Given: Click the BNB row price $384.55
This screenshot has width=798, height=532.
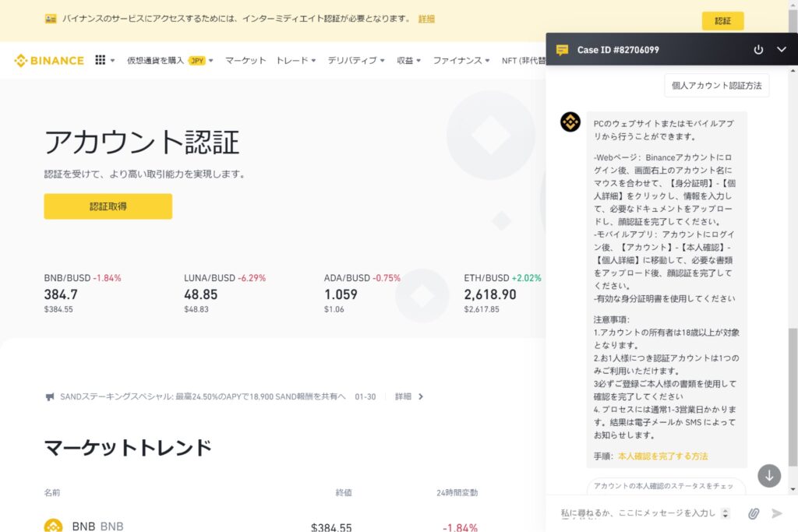Looking at the screenshot, I should (x=331, y=527).
